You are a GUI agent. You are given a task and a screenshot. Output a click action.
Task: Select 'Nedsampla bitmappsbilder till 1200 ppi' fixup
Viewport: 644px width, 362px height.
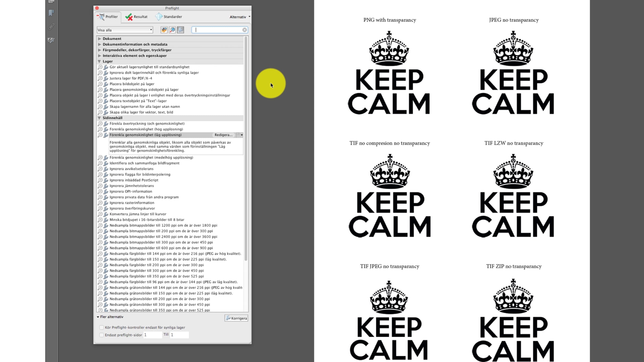coord(163,226)
